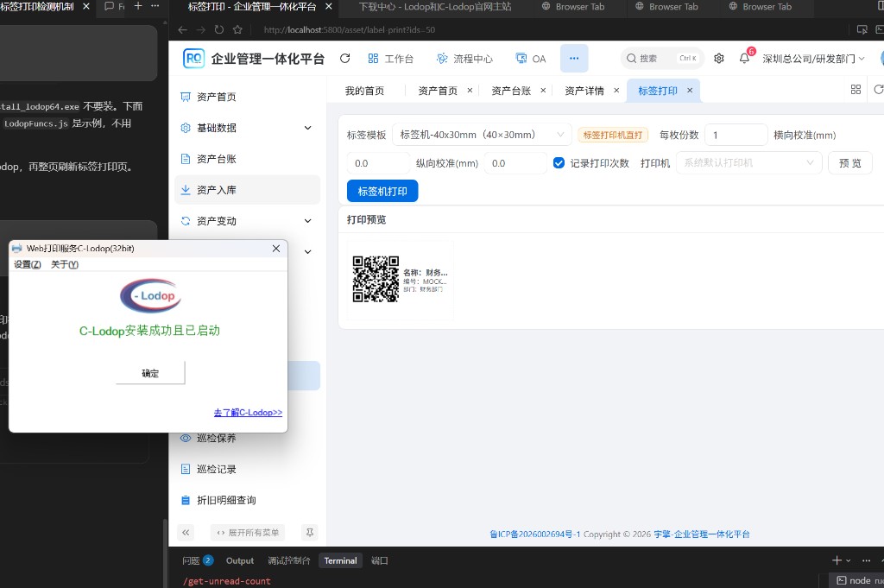Click the QR code label preview thumbnail
This screenshot has height=588, width=884.
(x=400, y=280)
